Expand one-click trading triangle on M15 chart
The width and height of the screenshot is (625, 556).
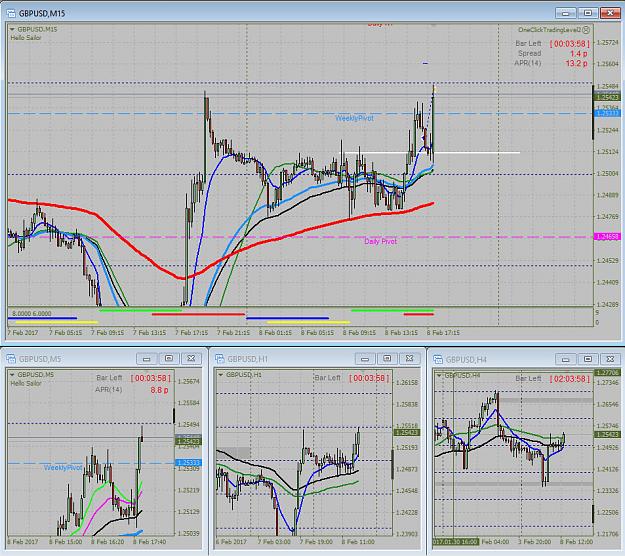pos(12,29)
